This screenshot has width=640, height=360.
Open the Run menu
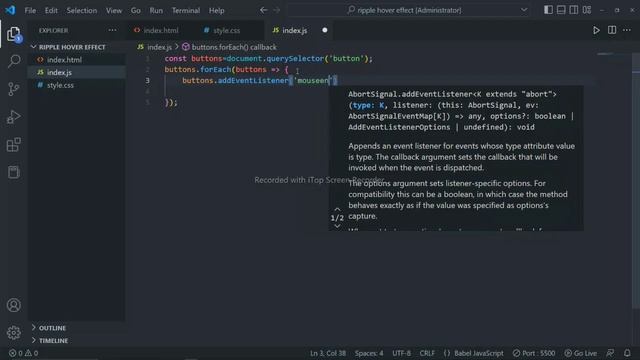[156, 10]
